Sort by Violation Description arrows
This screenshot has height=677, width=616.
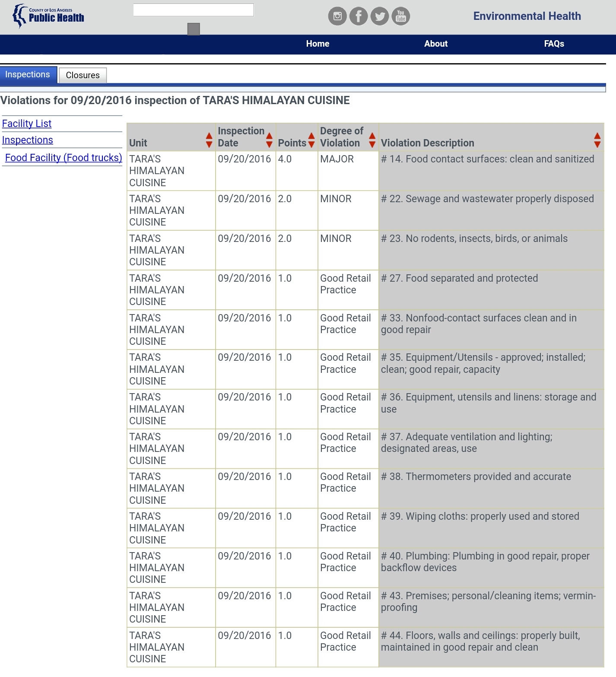point(597,140)
